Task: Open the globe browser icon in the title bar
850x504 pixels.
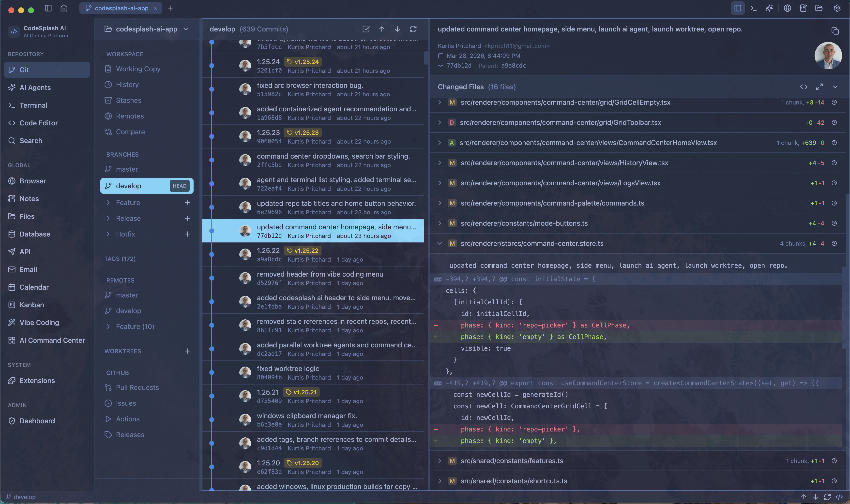Action: pos(788,8)
